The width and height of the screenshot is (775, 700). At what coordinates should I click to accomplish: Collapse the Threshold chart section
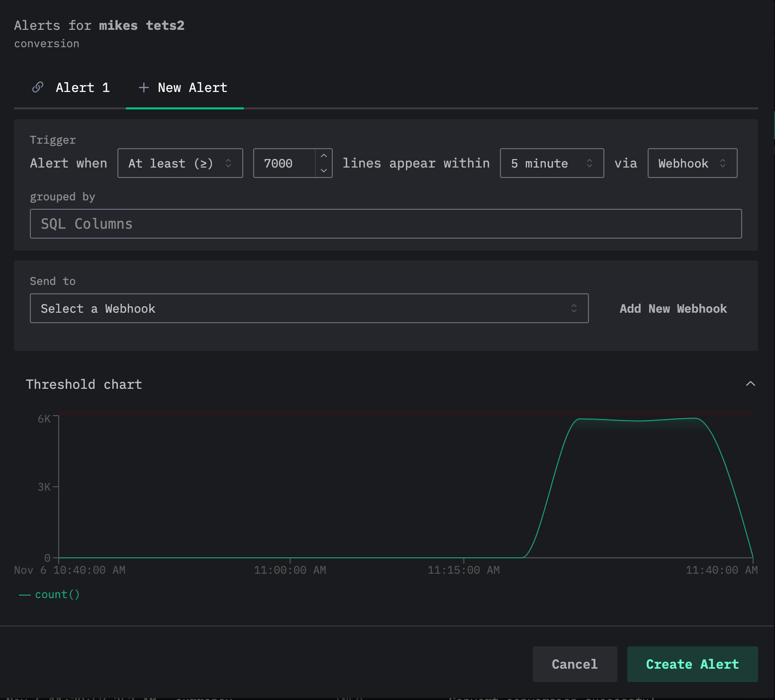(750, 384)
